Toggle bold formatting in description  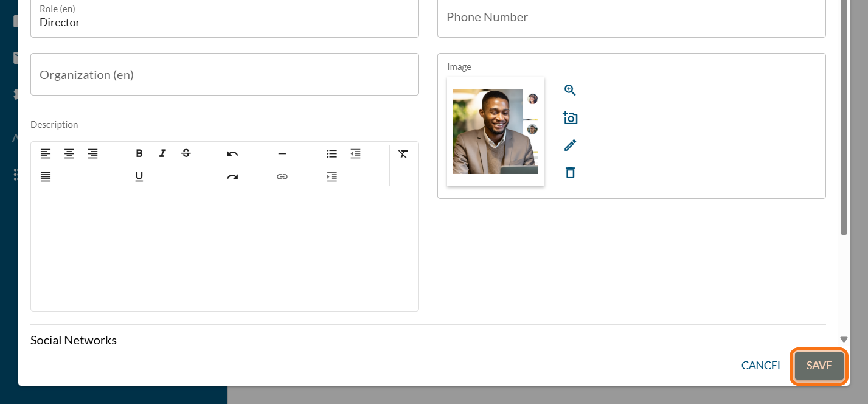(x=139, y=154)
